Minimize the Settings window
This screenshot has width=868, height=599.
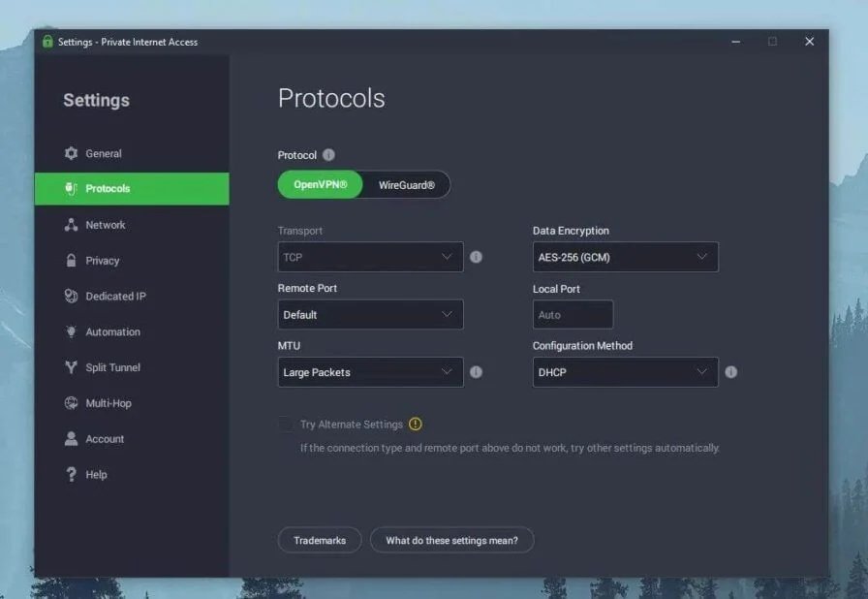[735, 42]
